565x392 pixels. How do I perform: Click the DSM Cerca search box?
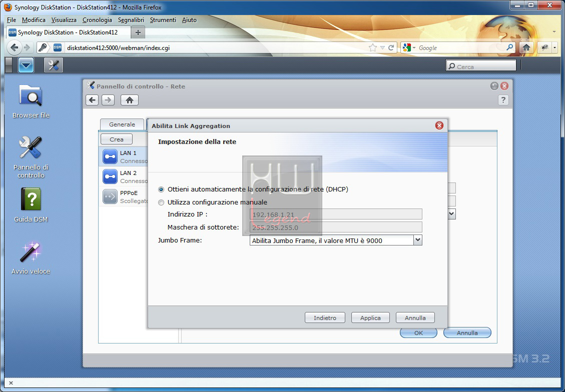[x=481, y=66]
